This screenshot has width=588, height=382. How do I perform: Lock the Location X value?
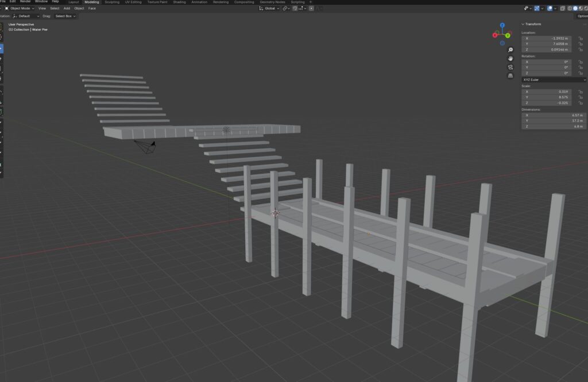pos(580,38)
